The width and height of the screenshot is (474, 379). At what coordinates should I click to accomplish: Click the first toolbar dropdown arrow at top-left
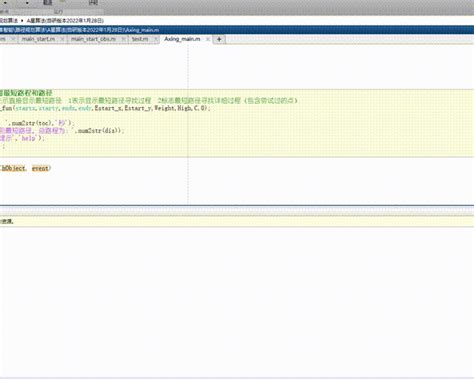click(x=5, y=3)
